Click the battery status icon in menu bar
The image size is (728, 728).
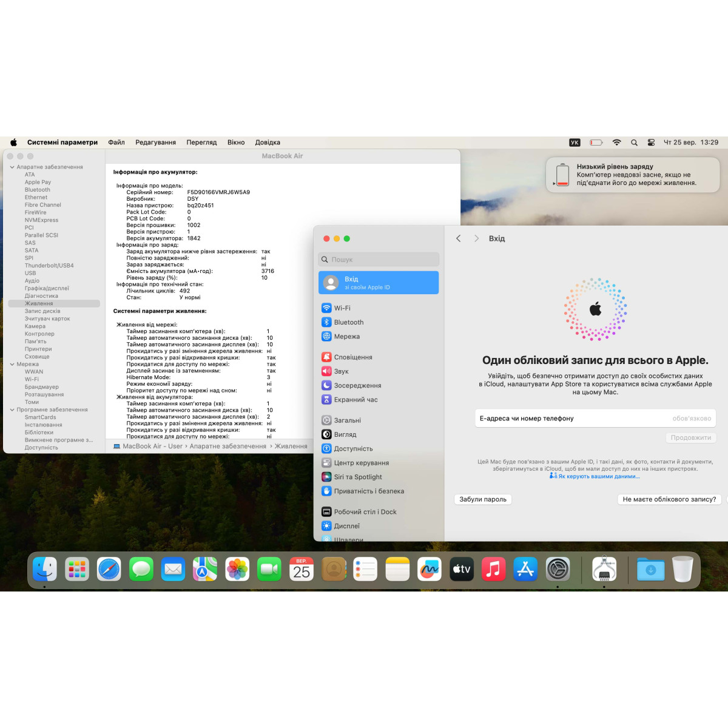click(596, 143)
